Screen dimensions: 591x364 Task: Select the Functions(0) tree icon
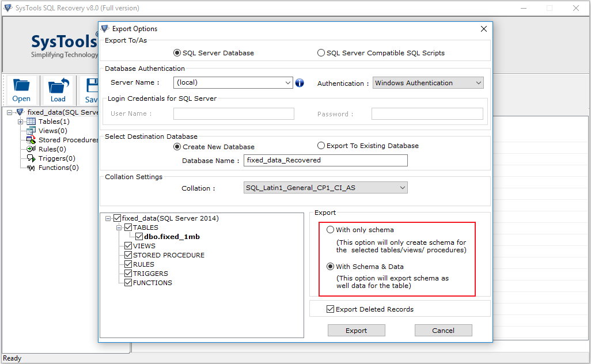point(32,168)
